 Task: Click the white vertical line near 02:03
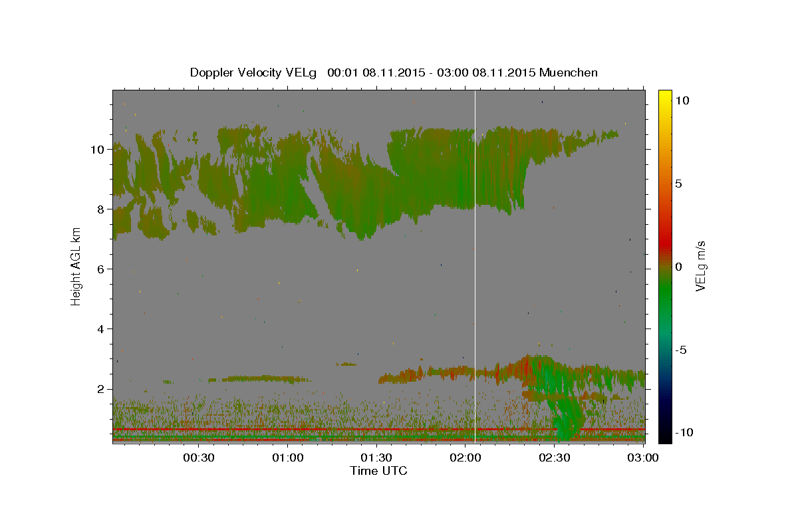pos(475,266)
